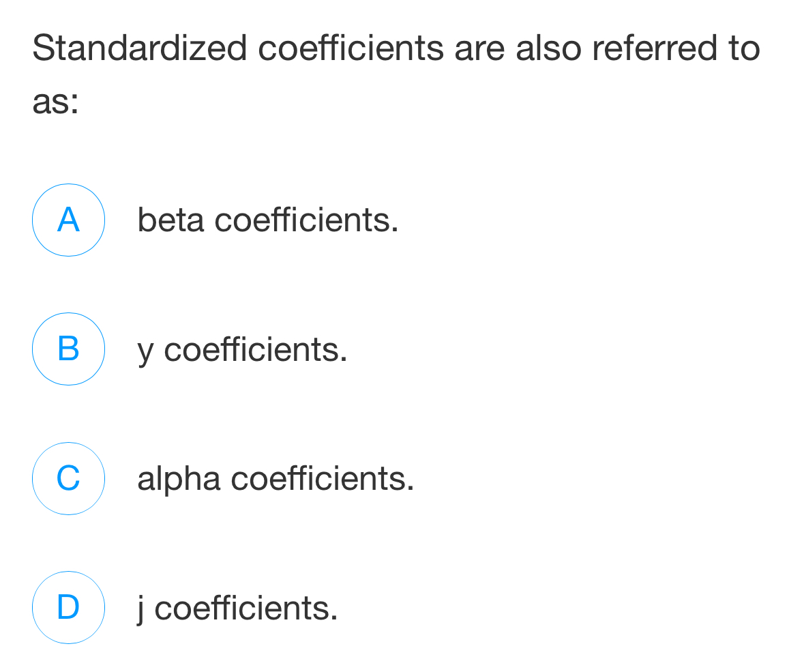This screenshot has width=804, height=672.
Task: Click the circle labeled D
Action: (x=68, y=607)
